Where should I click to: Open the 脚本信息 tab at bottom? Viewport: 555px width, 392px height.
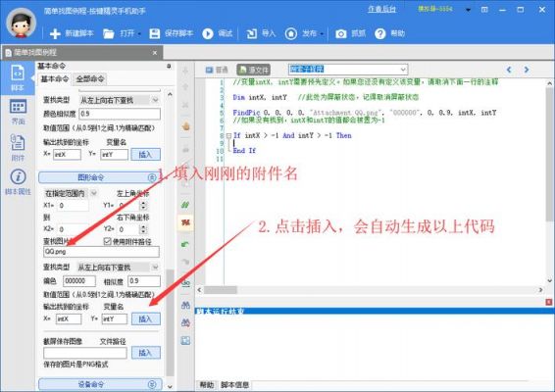tap(234, 384)
